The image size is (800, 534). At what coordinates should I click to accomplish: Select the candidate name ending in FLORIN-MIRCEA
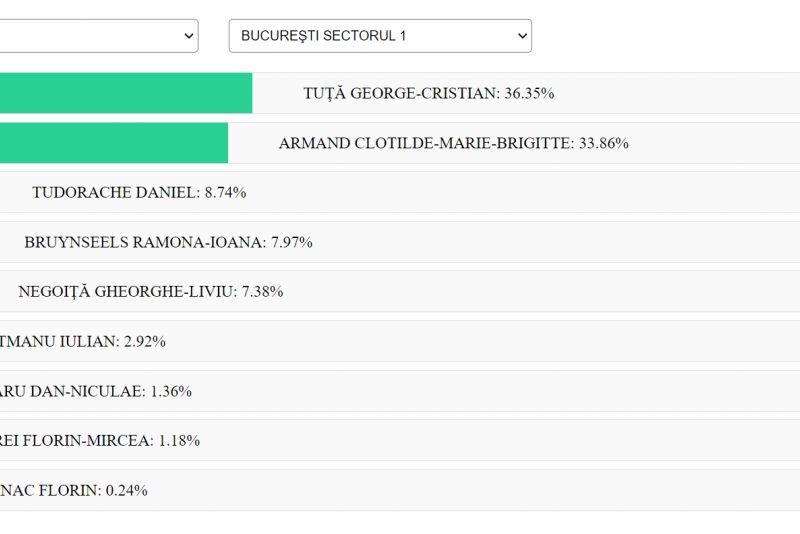coord(76,440)
